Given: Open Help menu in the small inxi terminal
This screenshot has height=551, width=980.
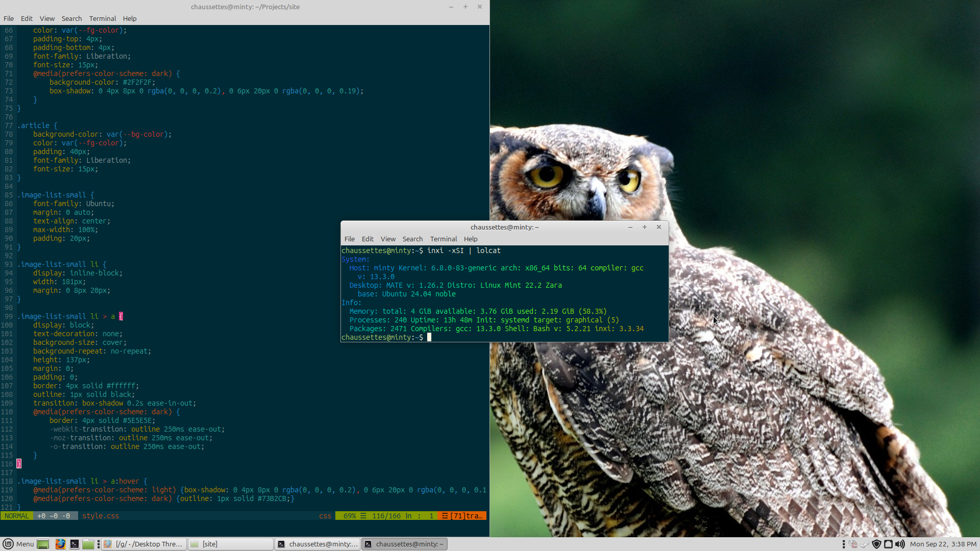Looking at the screenshot, I should point(471,239).
